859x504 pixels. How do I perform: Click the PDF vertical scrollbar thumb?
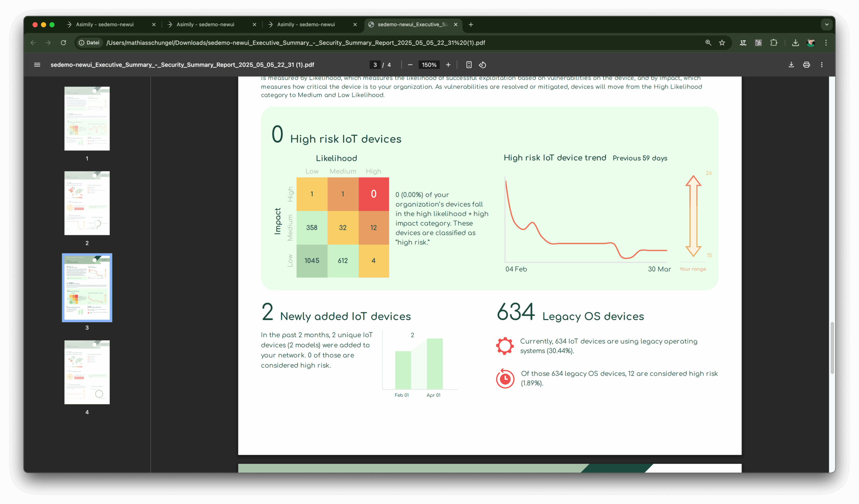coord(832,348)
